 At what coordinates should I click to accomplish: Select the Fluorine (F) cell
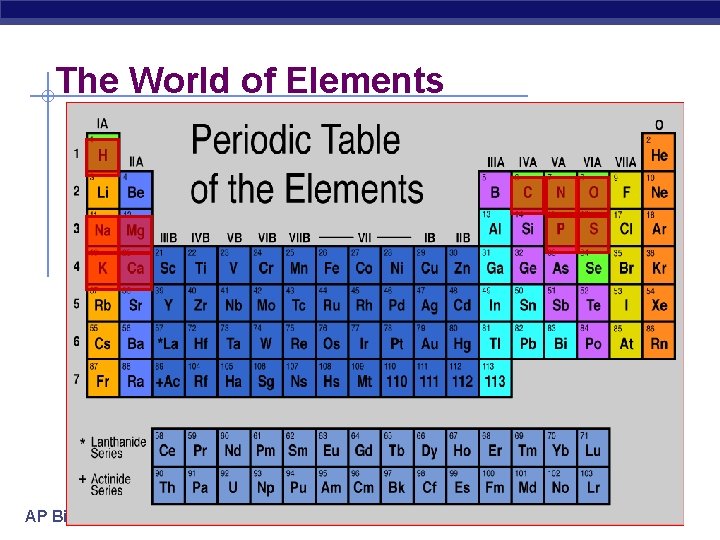[x=626, y=190]
